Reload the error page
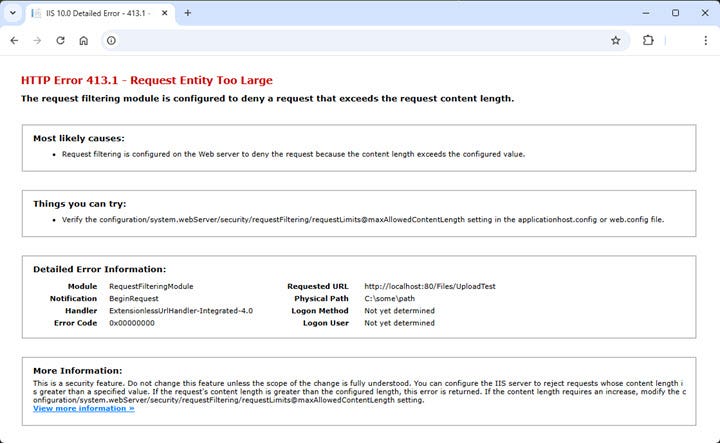Screen dimensions: 720x444 pyautogui.click(x=60, y=40)
